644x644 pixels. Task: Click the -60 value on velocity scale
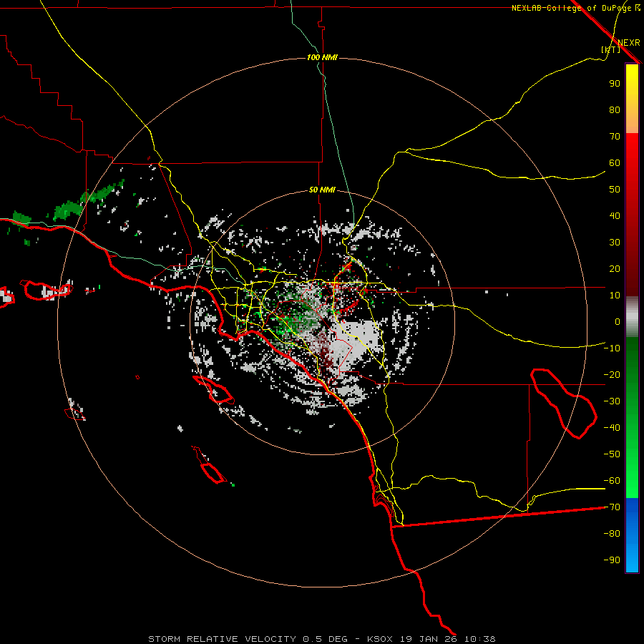[612, 481]
